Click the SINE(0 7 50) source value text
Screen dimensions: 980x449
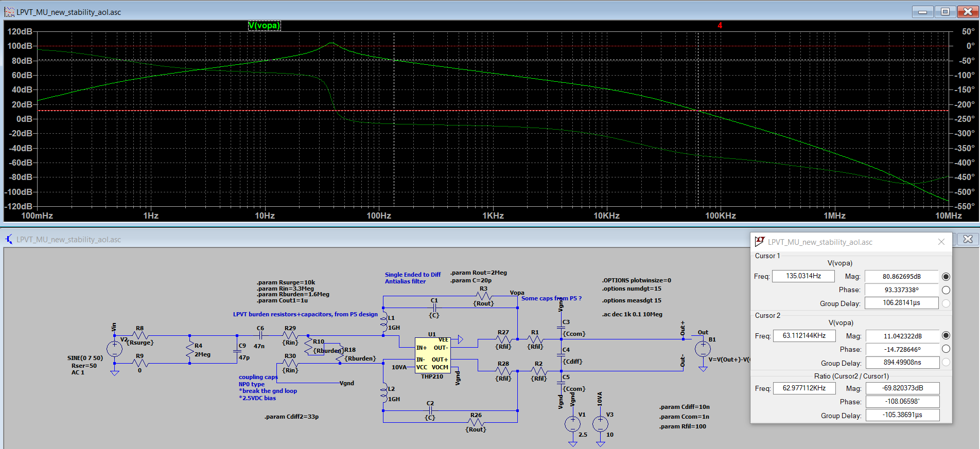[85, 358]
